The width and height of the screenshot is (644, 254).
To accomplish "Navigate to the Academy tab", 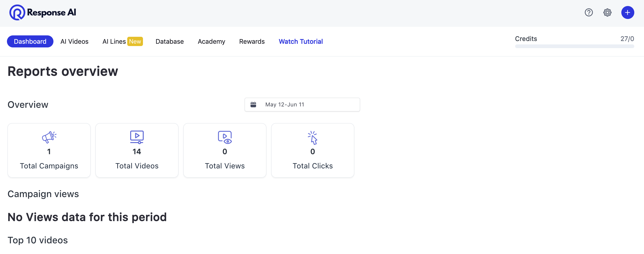I will pyautogui.click(x=211, y=41).
